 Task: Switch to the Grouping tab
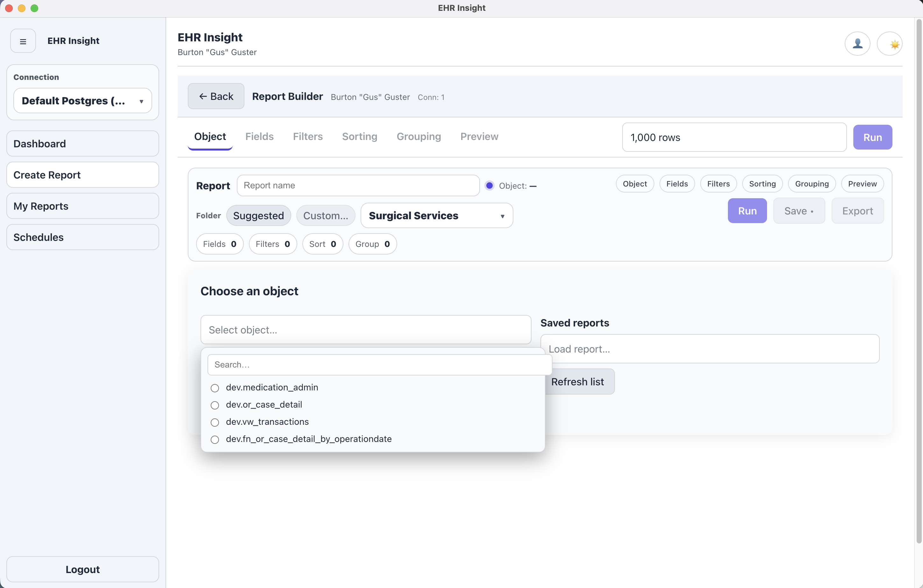419,136
